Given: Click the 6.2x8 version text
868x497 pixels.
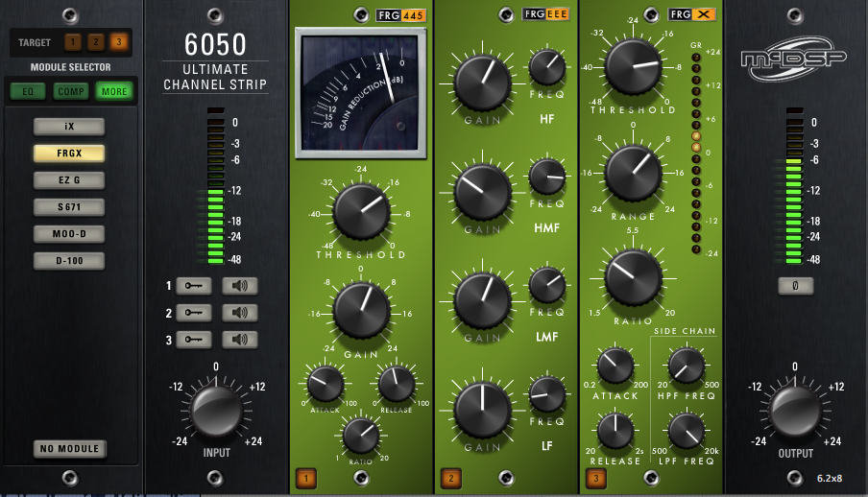Looking at the screenshot, I should pos(830,478).
